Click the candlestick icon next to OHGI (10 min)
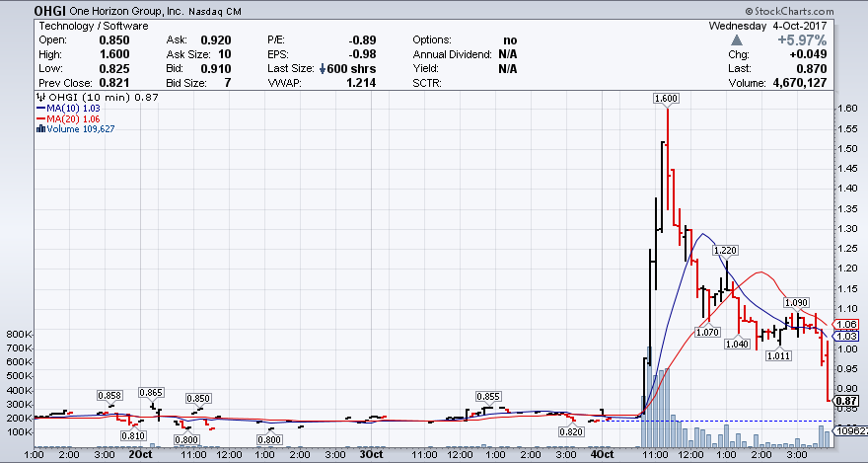The height and width of the screenshot is (463, 868). point(39,97)
